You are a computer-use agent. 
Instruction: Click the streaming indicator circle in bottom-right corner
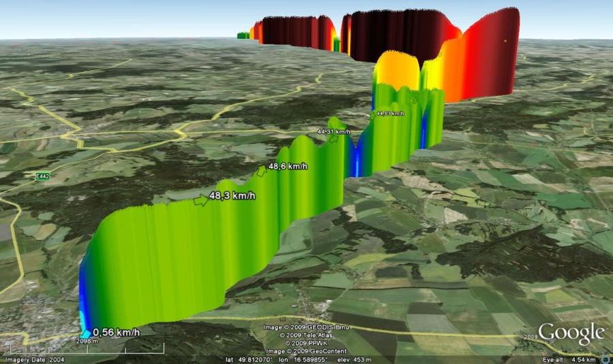pos(608,359)
